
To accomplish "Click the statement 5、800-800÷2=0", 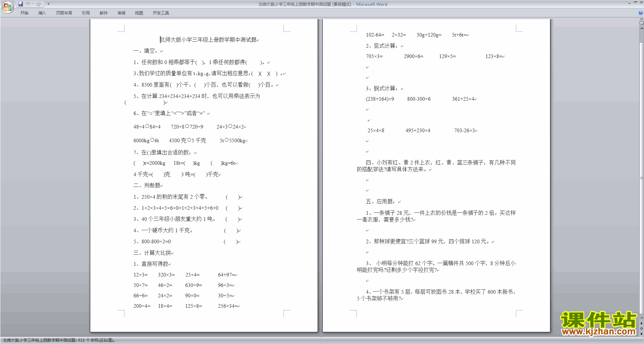I will pyautogui.click(x=152, y=241).
